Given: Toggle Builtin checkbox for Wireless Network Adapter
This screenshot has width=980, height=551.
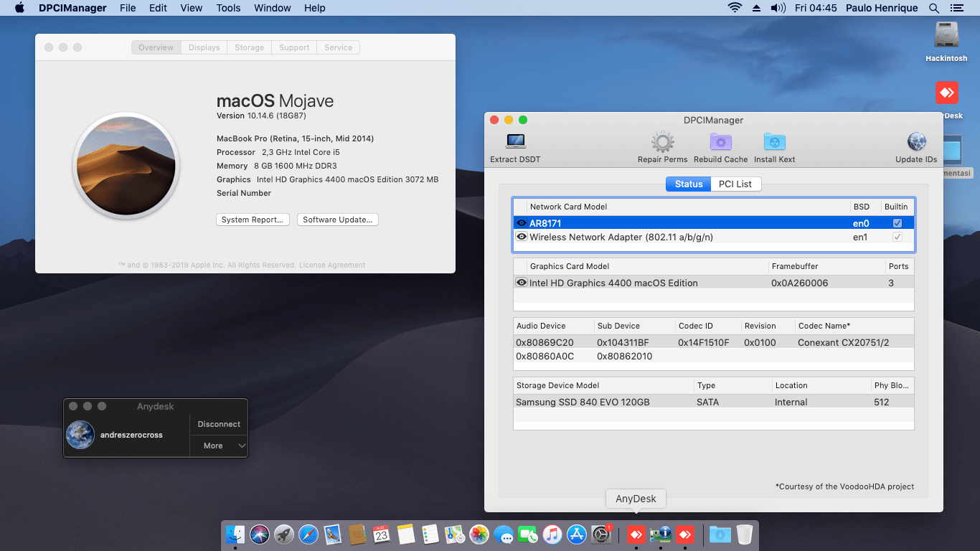Looking at the screenshot, I should tap(897, 237).
